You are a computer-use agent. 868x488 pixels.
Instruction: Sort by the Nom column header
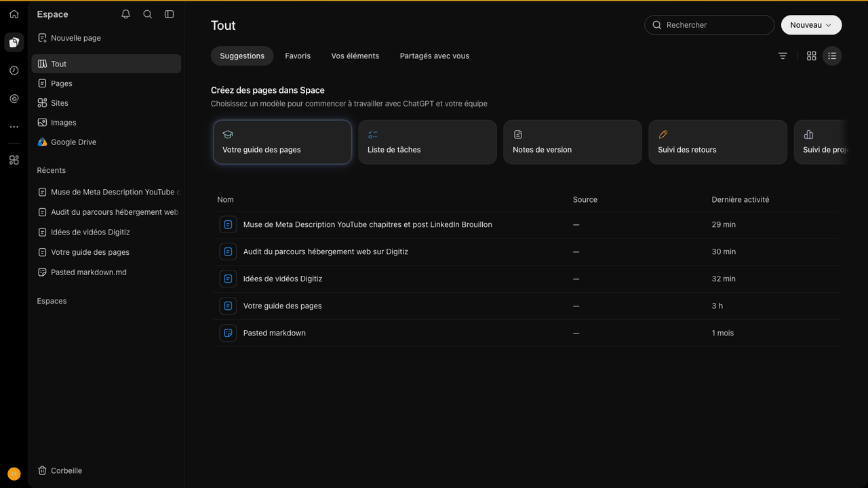[x=226, y=199]
